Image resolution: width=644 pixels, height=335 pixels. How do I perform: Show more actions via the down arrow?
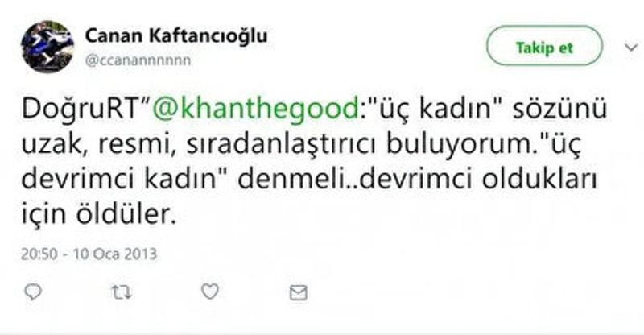click(x=630, y=48)
